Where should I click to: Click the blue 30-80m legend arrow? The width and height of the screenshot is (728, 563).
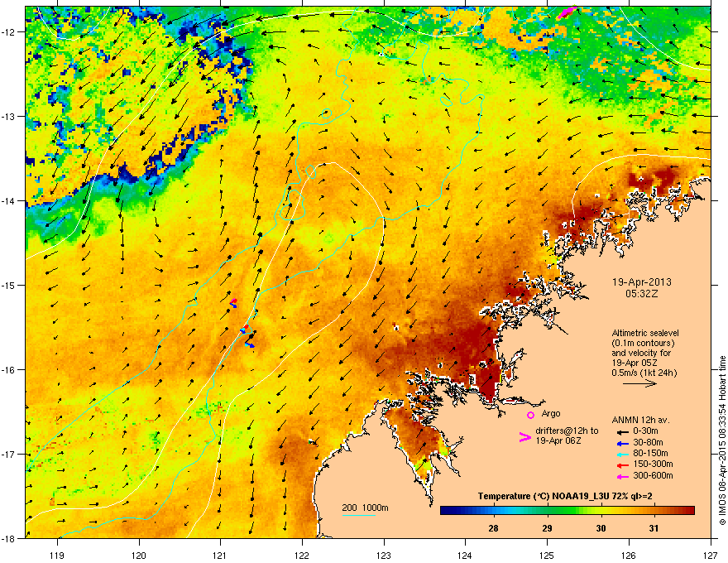coord(622,443)
